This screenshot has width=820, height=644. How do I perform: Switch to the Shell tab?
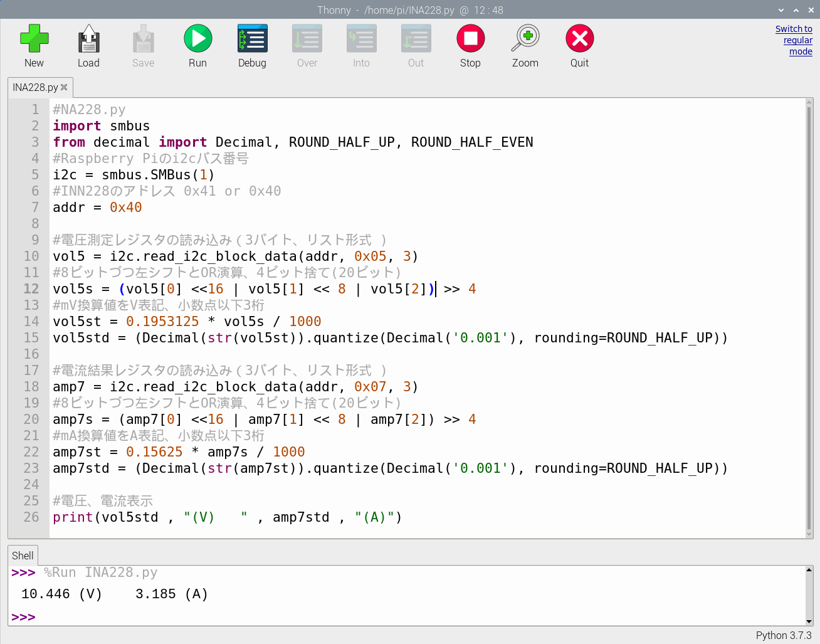[22, 556]
